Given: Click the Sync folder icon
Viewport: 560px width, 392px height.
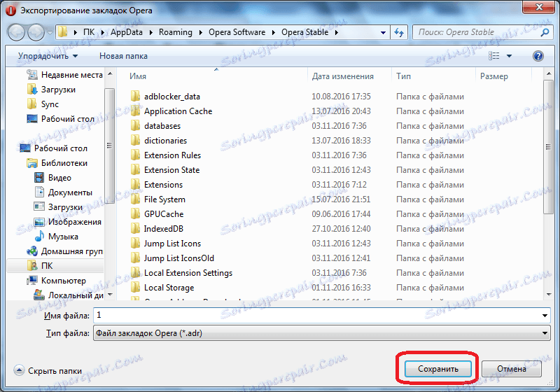Looking at the screenshot, I should [x=32, y=104].
